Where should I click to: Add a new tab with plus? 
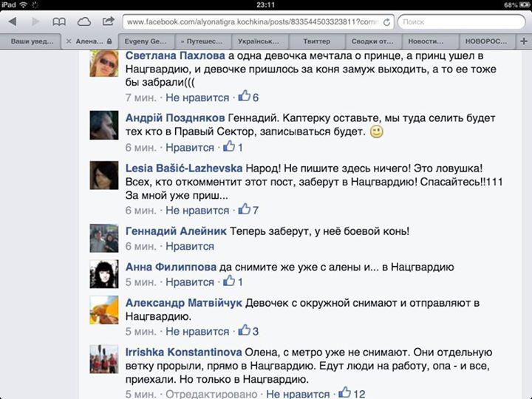pos(524,41)
